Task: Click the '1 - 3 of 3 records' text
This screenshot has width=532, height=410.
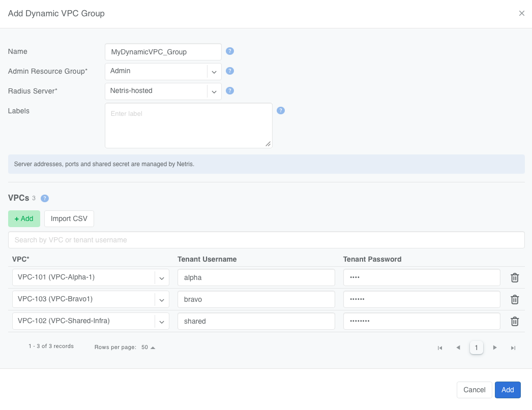Action: (51, 346)
